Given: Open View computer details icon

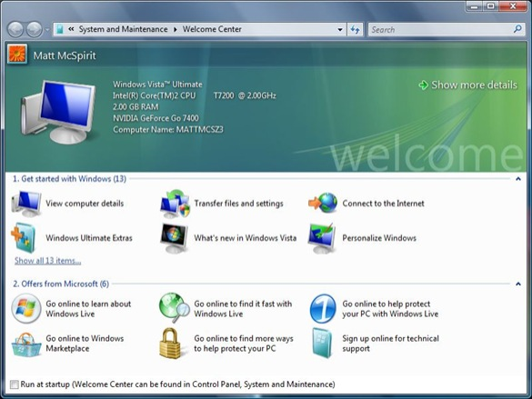Looking at the screenshot, I should [x=26, y=204].
